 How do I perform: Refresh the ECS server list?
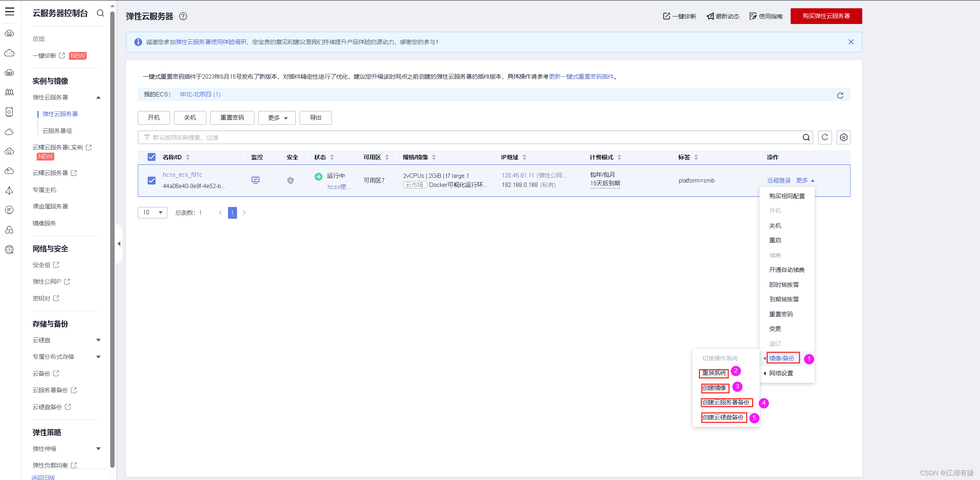click(x=825, y=137)
